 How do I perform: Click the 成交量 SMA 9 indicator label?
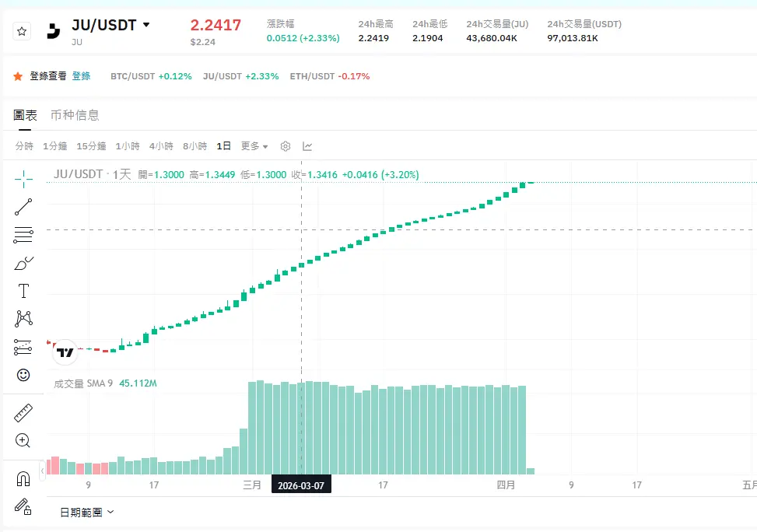pos(83,383)
